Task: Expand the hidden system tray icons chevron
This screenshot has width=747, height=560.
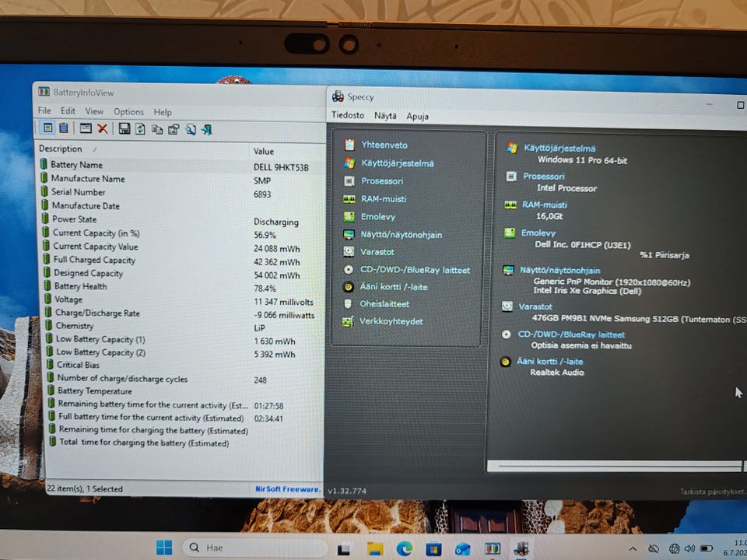Action: coord(633,549)
